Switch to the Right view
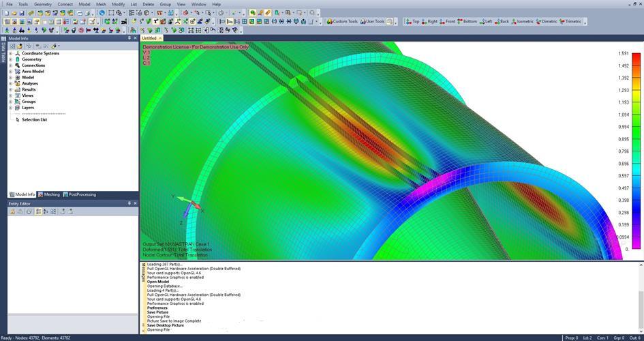This screenshot has width=644, height=341. click(x=429, y=21)
